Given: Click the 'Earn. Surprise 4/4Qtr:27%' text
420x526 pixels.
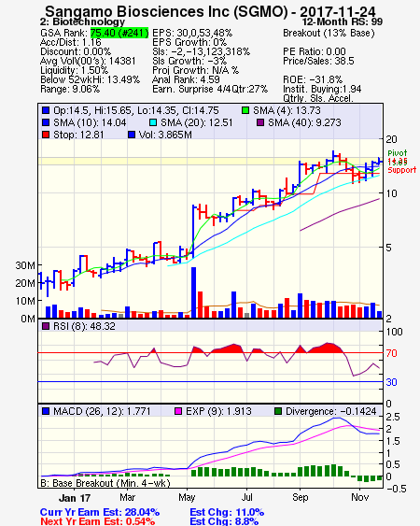Looking at the screenshot, I should tap(210, 90).
